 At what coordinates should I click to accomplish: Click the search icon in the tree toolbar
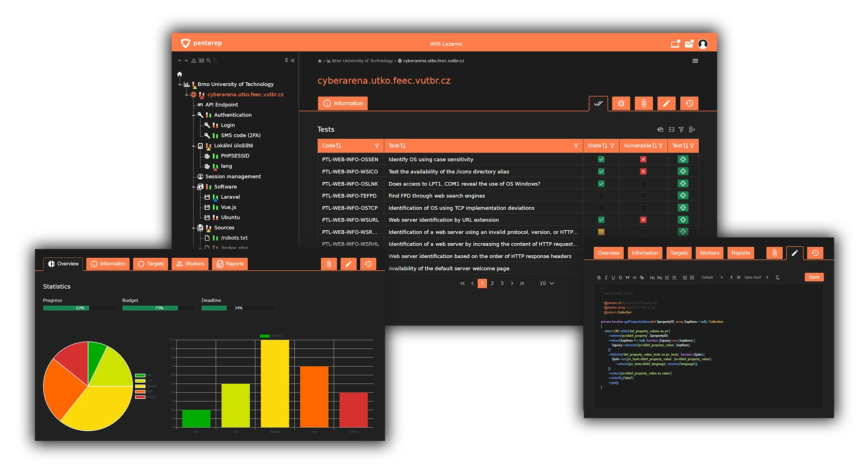tap(209, 61)
